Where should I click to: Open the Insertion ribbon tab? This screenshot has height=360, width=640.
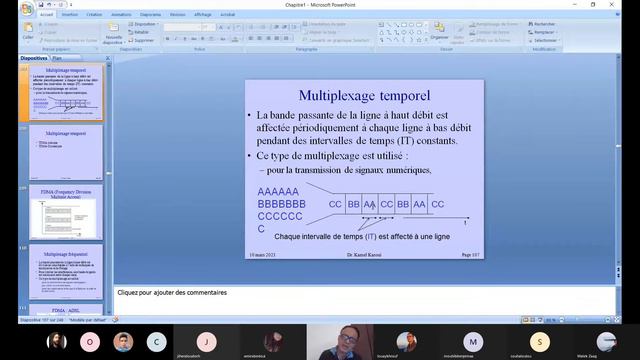69,15
